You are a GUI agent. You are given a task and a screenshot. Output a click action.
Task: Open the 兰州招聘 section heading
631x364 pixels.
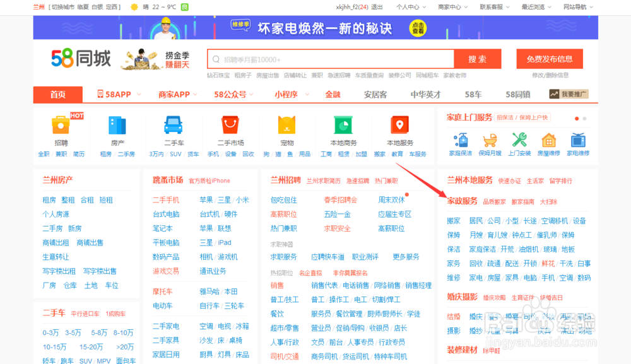pyautogui.click(x=285, y=180)
